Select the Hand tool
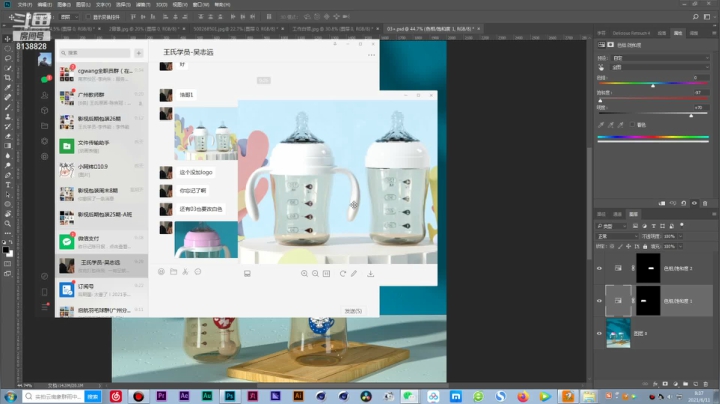The width and height of the screenshot is (720, 404). pyautogui.click(x=7, y=214)
